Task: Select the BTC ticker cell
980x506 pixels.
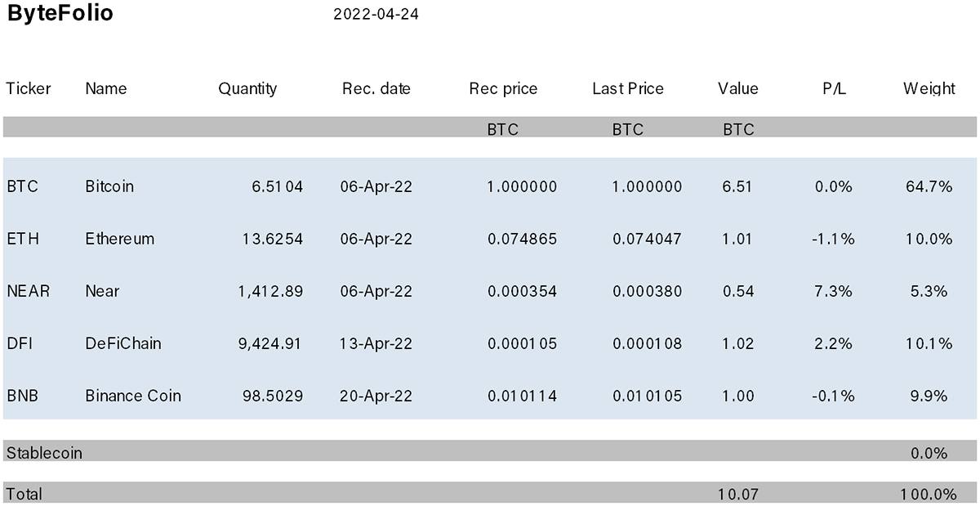Action: pos(22,186)
